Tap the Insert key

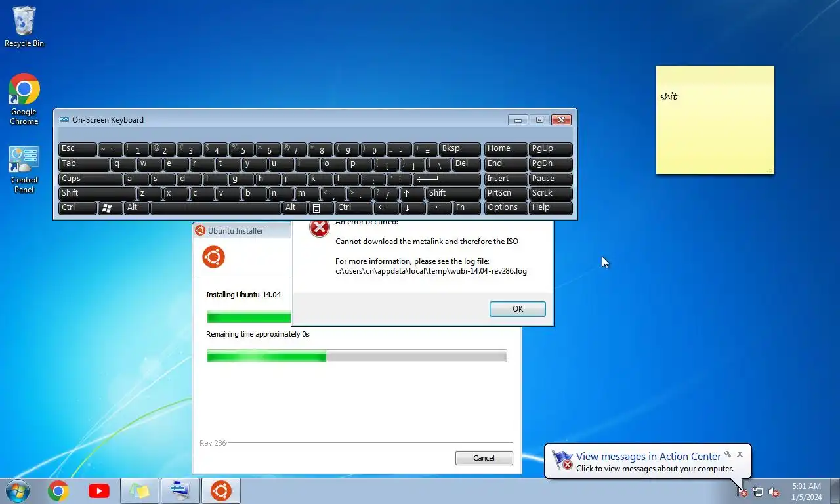506,179
